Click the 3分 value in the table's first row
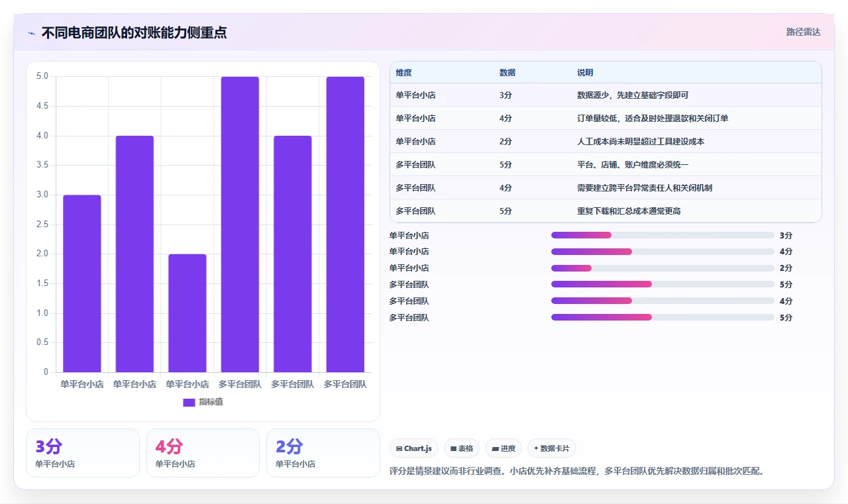Image resolution: width=848 pixels, height=504 pixels. click(x=505, y=95)
